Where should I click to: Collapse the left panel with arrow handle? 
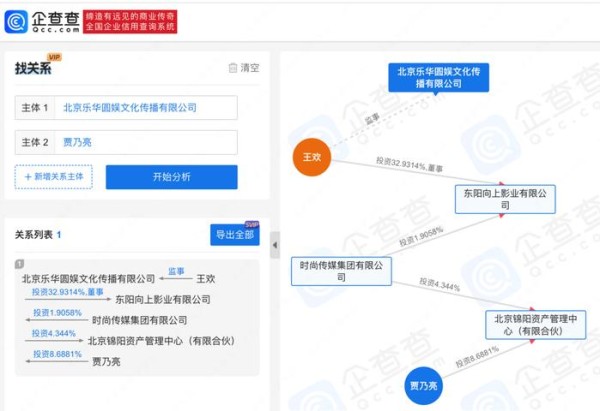pos(275,245)
